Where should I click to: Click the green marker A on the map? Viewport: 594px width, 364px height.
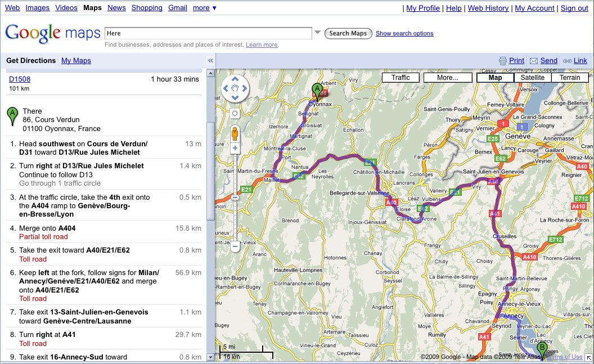317,91
